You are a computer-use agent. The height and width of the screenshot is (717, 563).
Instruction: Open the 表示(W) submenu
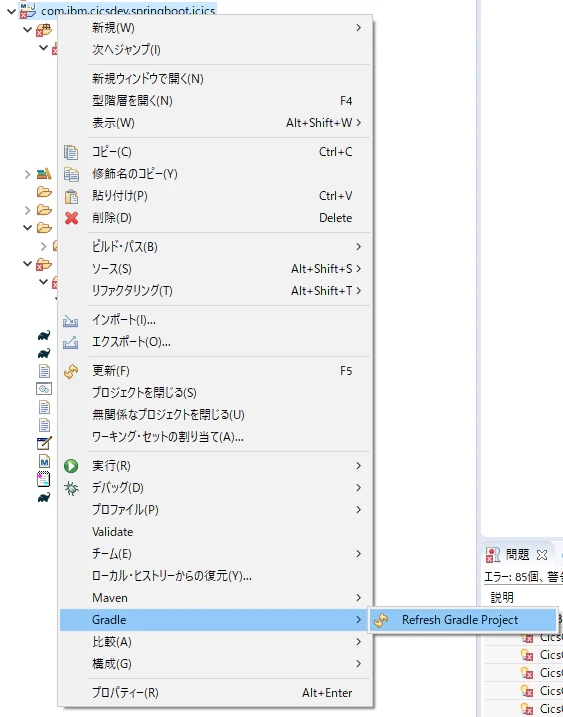click(x=215, y=123)
